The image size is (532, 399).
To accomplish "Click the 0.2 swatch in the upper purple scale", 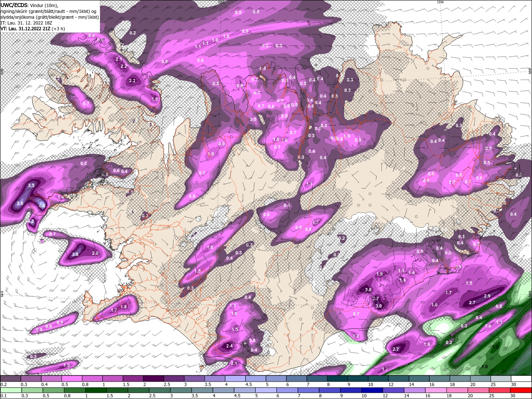I will 10,379.
